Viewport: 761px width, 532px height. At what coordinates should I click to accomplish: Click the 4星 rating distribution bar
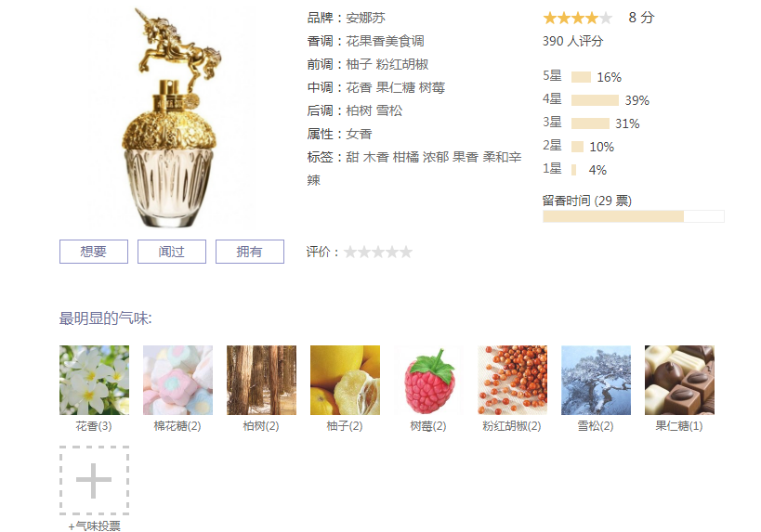point(595,100)
